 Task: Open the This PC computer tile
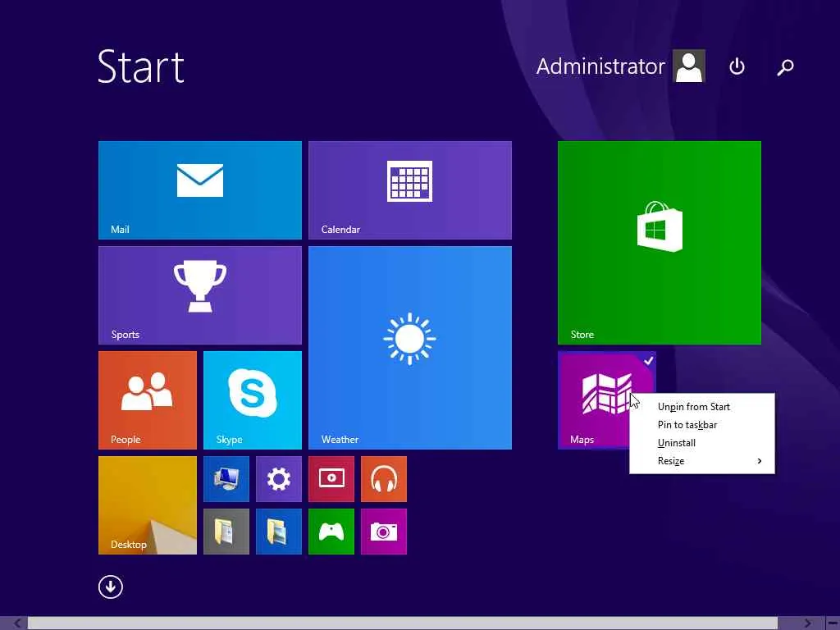(x=226, y=479)
